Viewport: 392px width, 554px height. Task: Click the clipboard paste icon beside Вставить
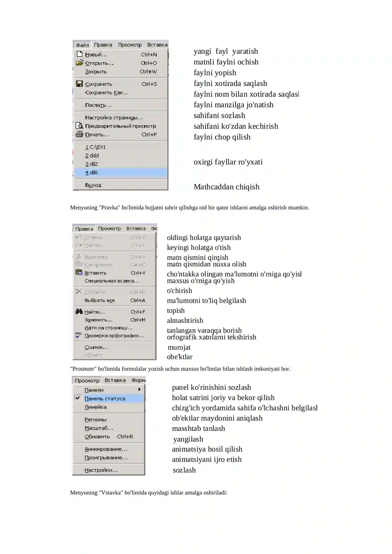coord(79,272)
